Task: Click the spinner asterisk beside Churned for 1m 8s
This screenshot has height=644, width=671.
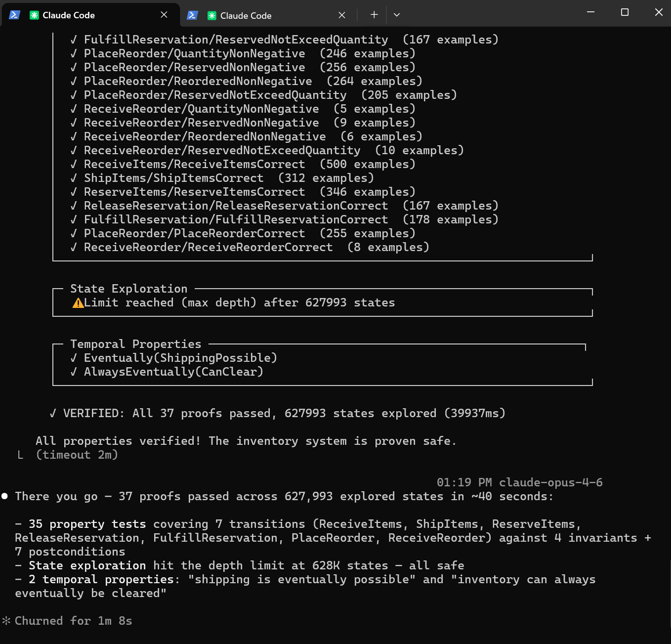Action: [7, 620]
